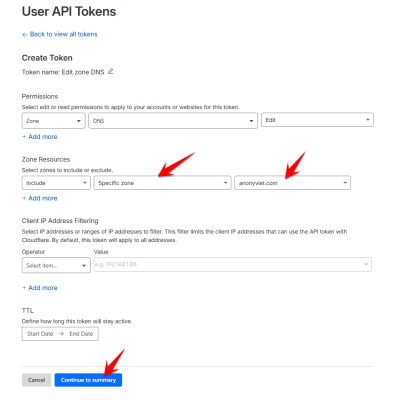Click the Create Token heading

[x=47, y=58]
